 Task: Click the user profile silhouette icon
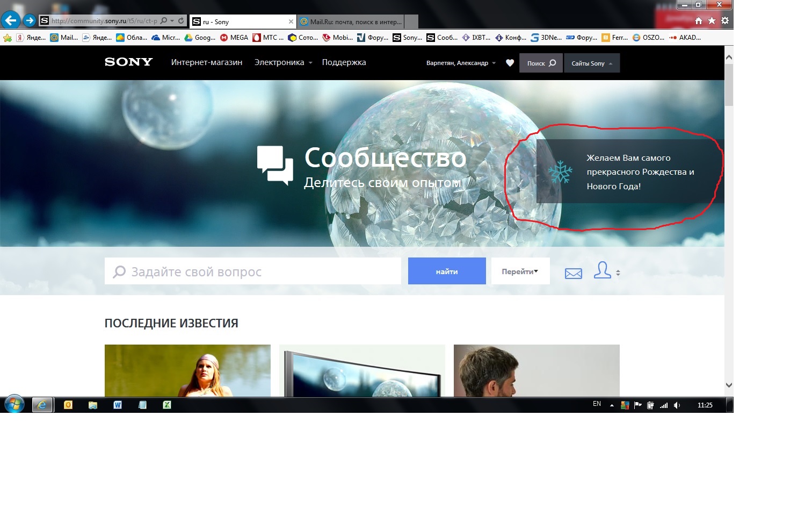(602, 270)
